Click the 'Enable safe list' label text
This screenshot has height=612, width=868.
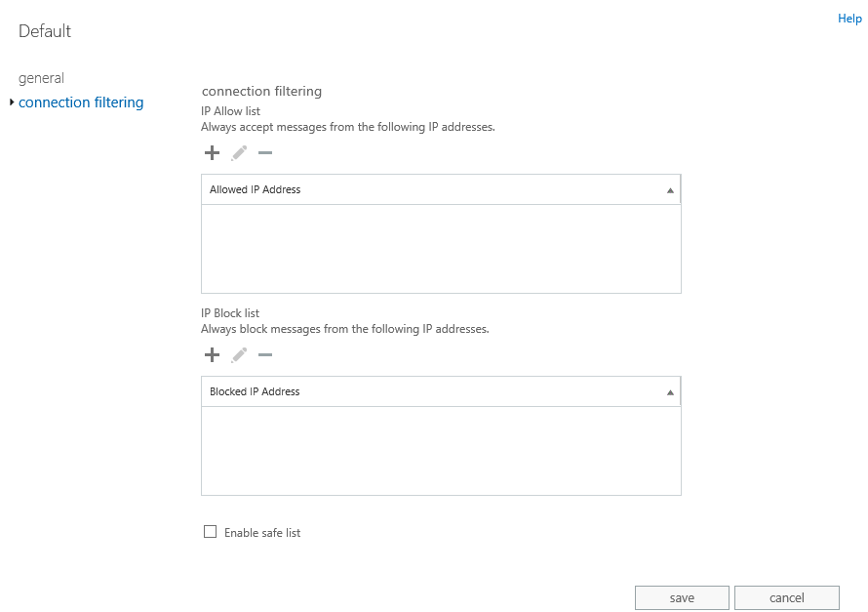click(x=261, y=533)
